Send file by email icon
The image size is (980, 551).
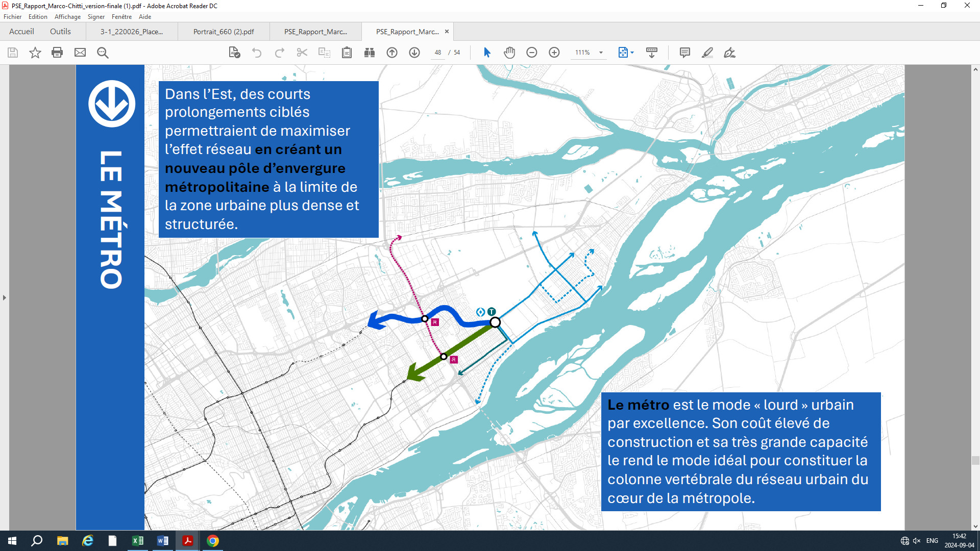click(x=80, y=53)
